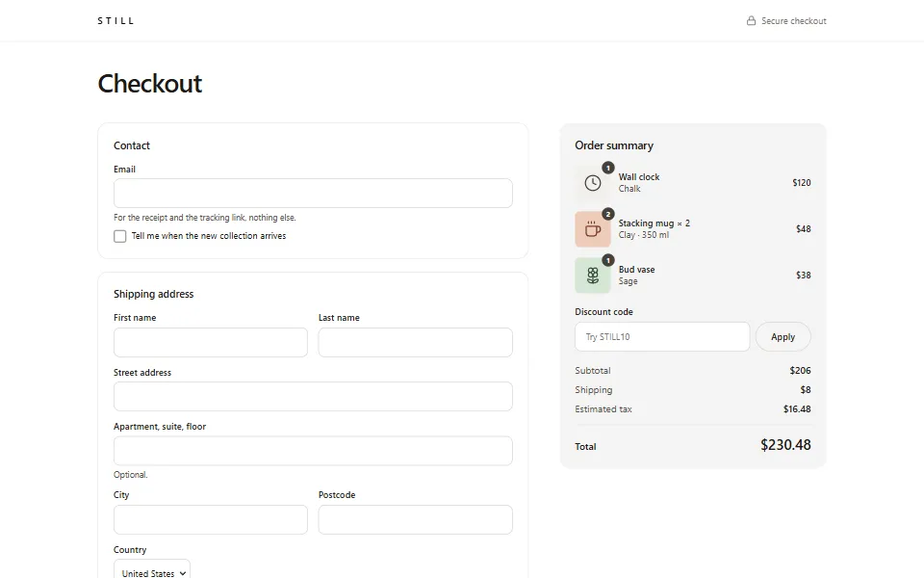Click the 'Country' field label
Image resolution: width=924 pixels, height=578 pixels.
[x=130, y=550]
